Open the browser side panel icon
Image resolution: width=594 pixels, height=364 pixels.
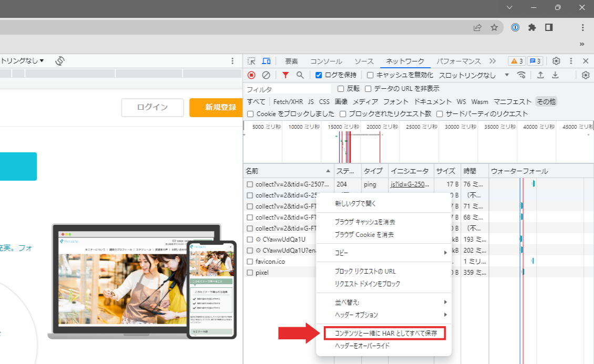(549, 27)
